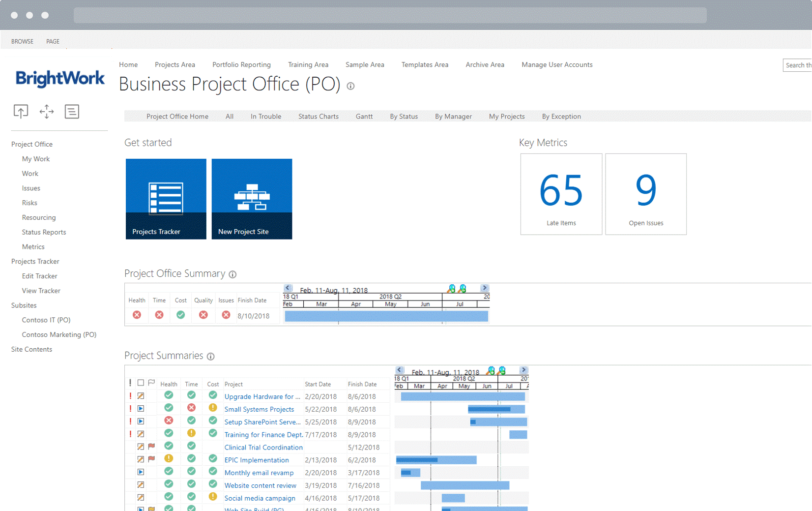
Task: Select the Status Charts view tab
Action: tap(319, 117)
